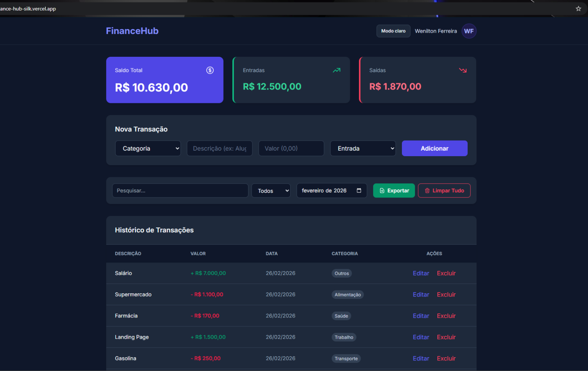Click Editar for the Salário transaction
This screenshot has height=371, width=588.
point(421,273)
